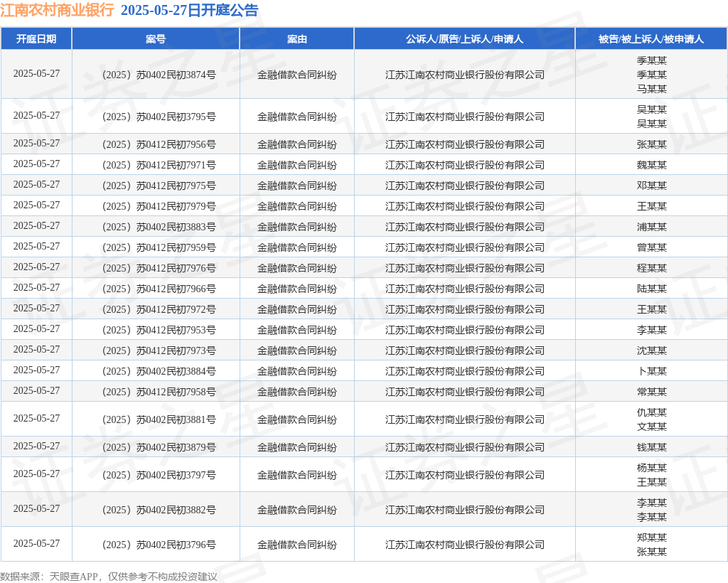Click the 案由 column header

pyautogui.click(x=296, y=39)
